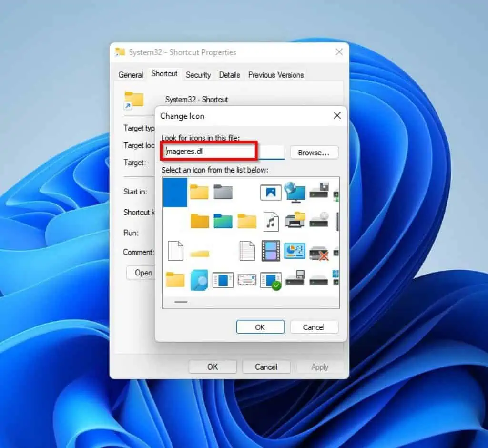Click the Browse button

[314, 153]
